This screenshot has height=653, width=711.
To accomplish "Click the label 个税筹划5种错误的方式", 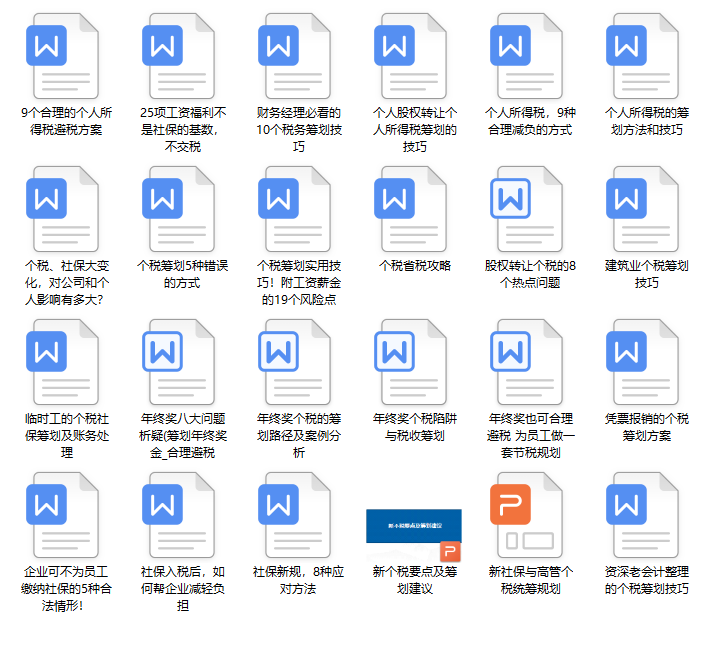I will pyautogui.click(x=182, y=274).
